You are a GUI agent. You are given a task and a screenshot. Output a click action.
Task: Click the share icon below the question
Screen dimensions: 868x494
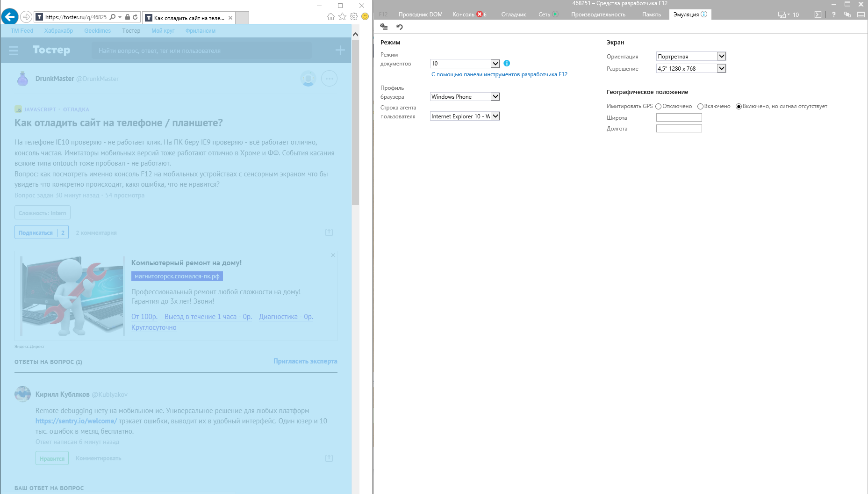click(x=329, y=232)
